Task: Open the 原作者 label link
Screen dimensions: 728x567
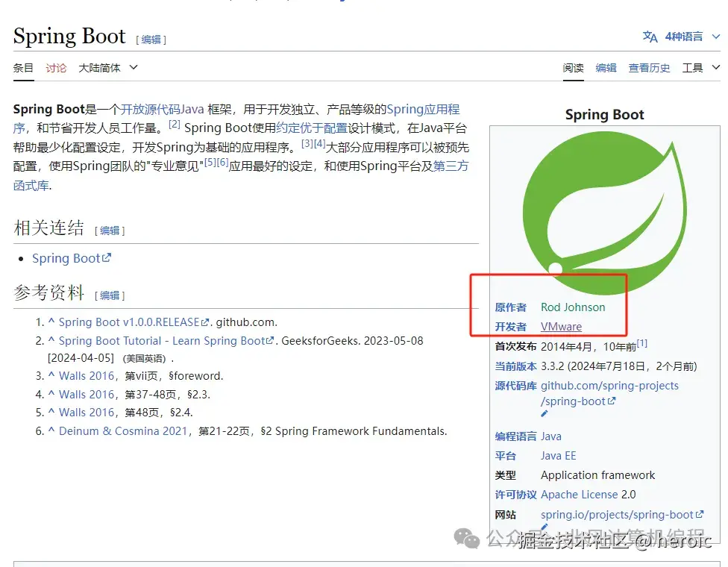Action: point(511,307)
